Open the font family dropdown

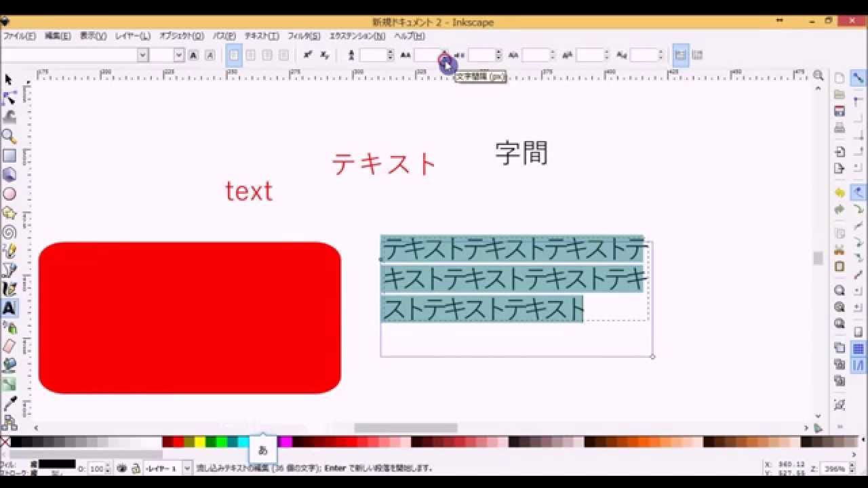(142, 56)
